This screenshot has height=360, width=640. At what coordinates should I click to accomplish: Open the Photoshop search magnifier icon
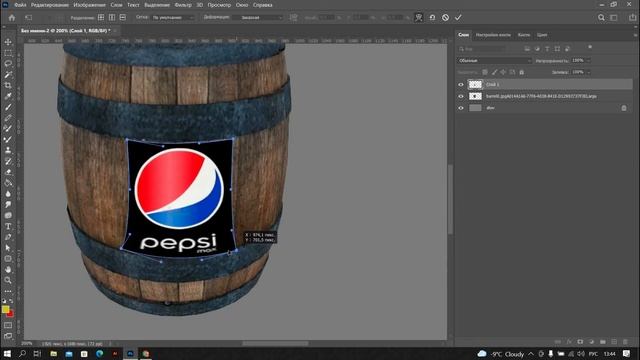point(601,18)
